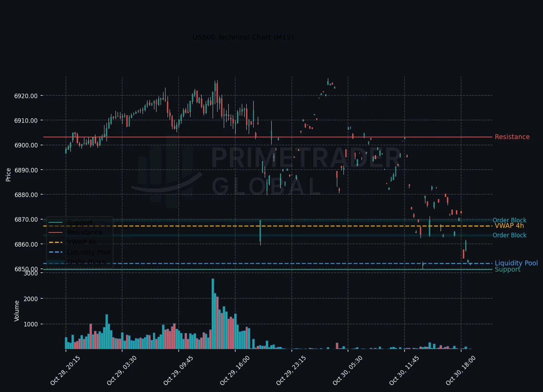Select the Support entry in the legend
The width and height of the screenshot is (543, 392).
tap(80, 223)
